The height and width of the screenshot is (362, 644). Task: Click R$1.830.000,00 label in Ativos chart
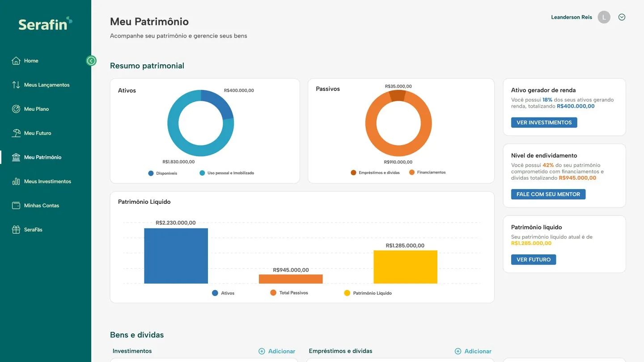(x=178, y=162)
